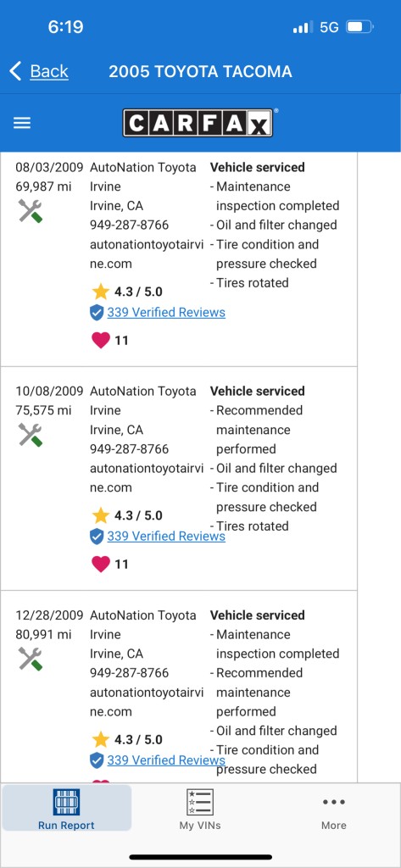Tap the back chevron arrow
Screen dimensions: 401x868
pos(15,71)
